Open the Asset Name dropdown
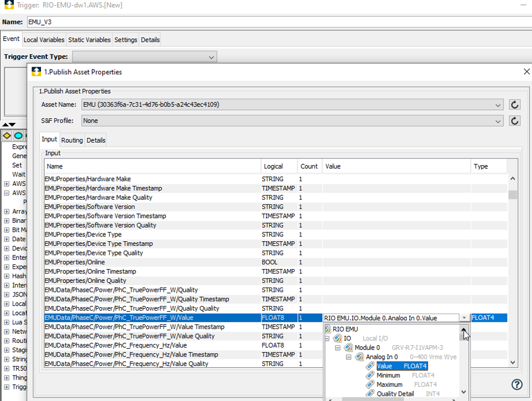Screen dimensions: 532x401 498,105
